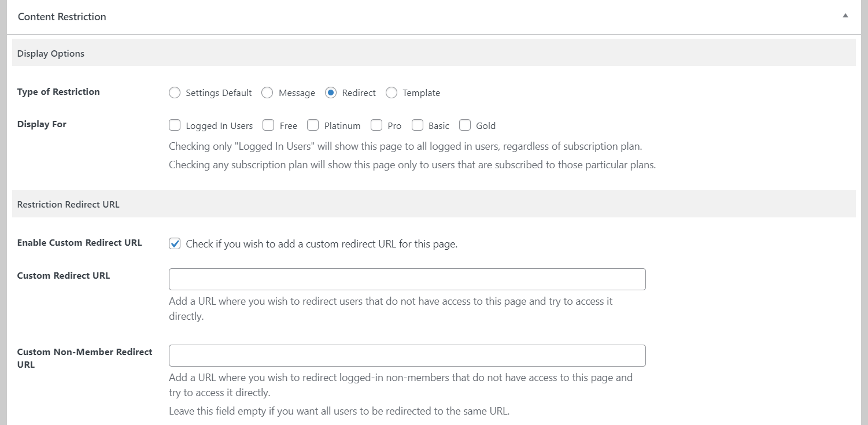Focus the Custom Redirect URL field
This screenshot has width=868, height=425.
pyautogui.click(x=407, y=279)
